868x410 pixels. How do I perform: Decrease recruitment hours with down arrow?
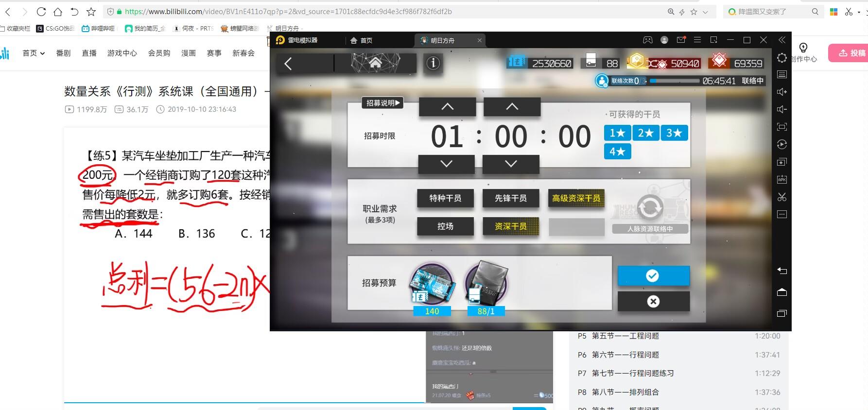click(446, 164)
